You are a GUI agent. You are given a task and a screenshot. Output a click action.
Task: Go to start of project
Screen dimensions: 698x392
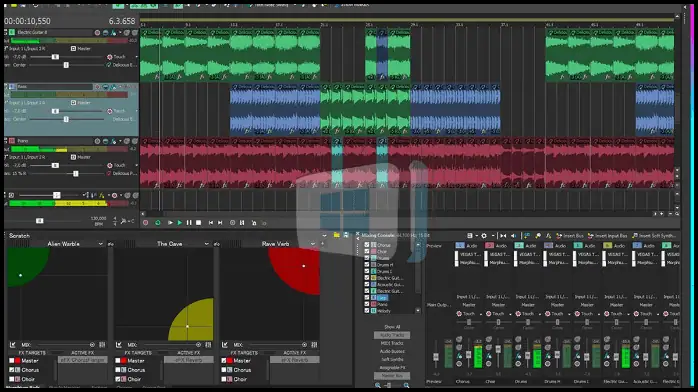[x=211, y=223]
